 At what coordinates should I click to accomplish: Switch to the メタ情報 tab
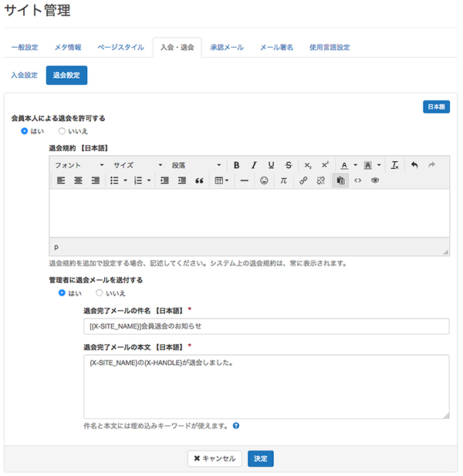(68, 48)
